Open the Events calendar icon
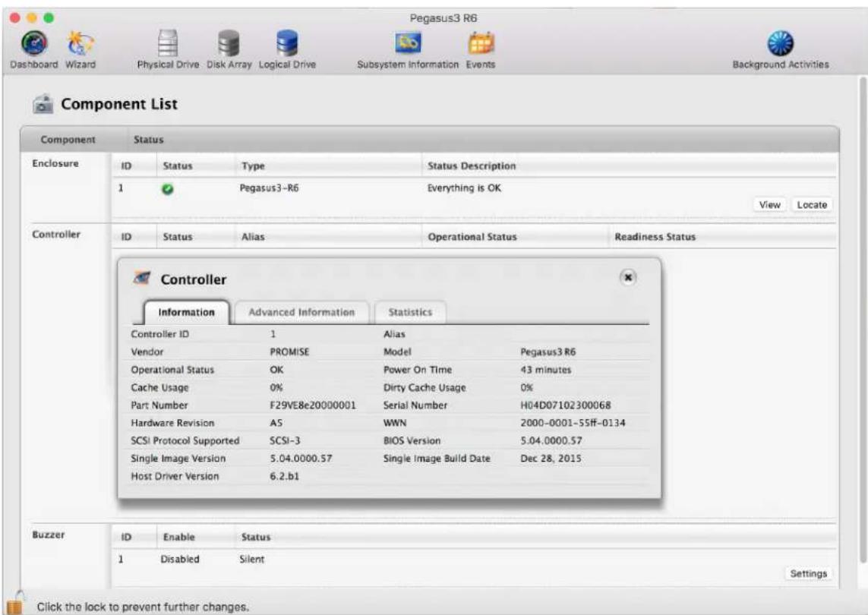 point(481,44)
